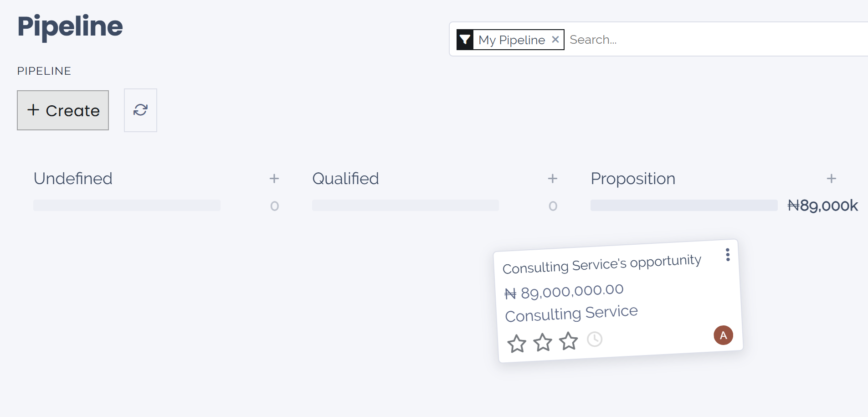868x417 pixels.
Task: Click the Proposition column header
Action: [633, 179]
